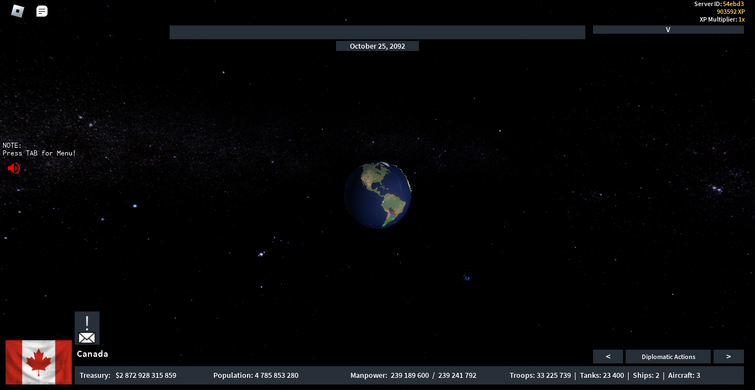
Task: Go to next actions with > arrow
Action: pyautogui.click(x=728, y=357)
